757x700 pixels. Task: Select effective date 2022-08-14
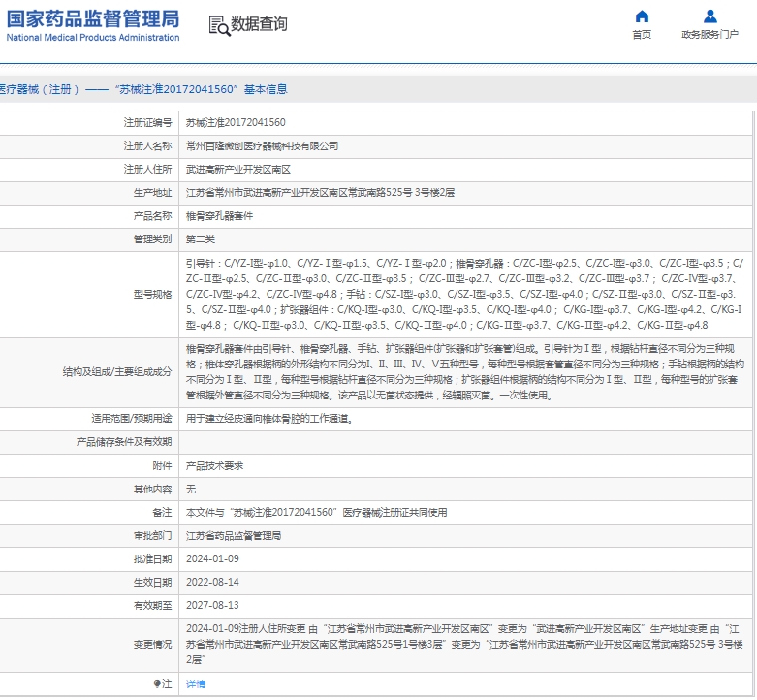(212, 582)
